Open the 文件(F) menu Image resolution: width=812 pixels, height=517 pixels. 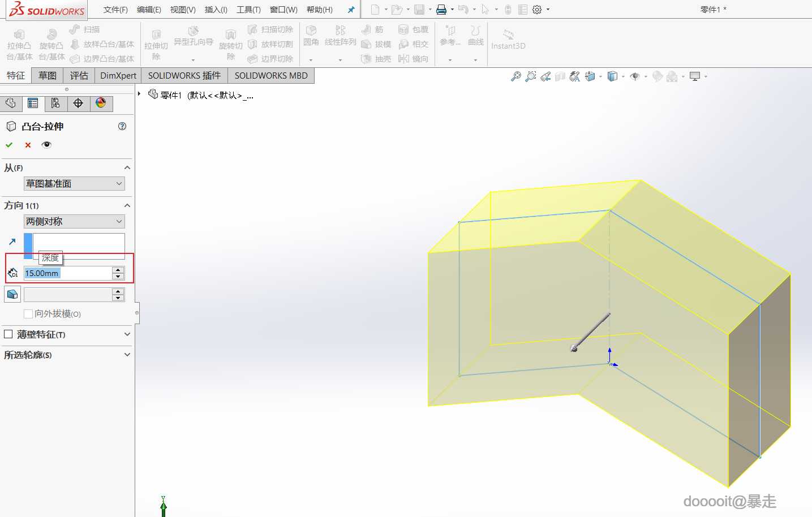point(115,10)
